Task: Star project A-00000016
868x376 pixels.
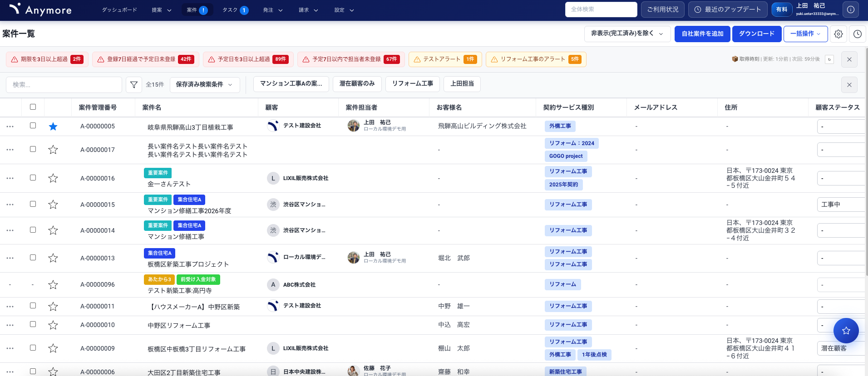Action: click(x=53, y=178)
